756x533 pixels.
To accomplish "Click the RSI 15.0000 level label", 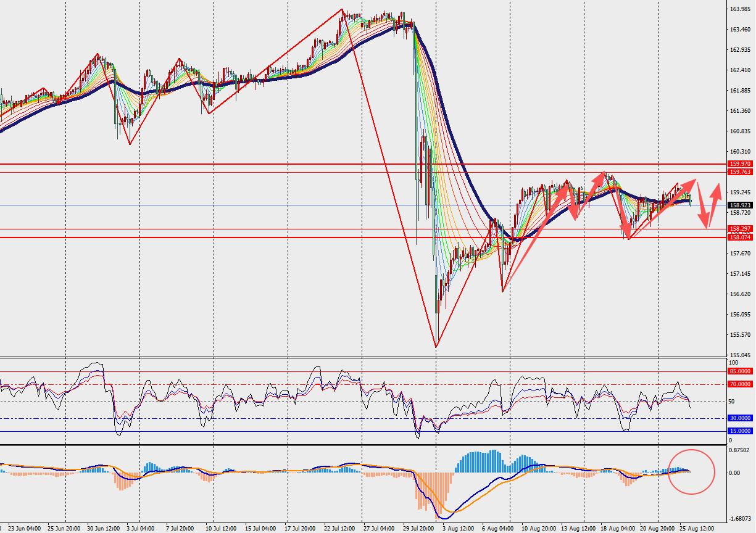I will pyautogui.click(x=740, y=431).
